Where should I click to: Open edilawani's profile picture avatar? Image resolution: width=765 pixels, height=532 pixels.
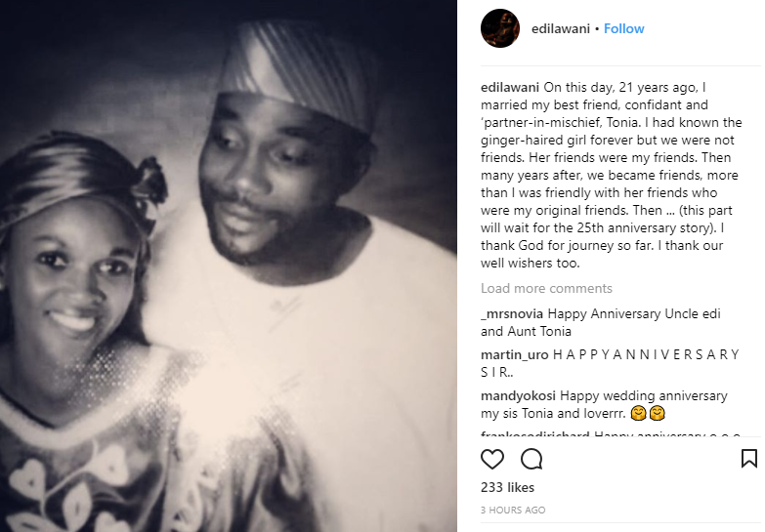[x=499, y=28]
